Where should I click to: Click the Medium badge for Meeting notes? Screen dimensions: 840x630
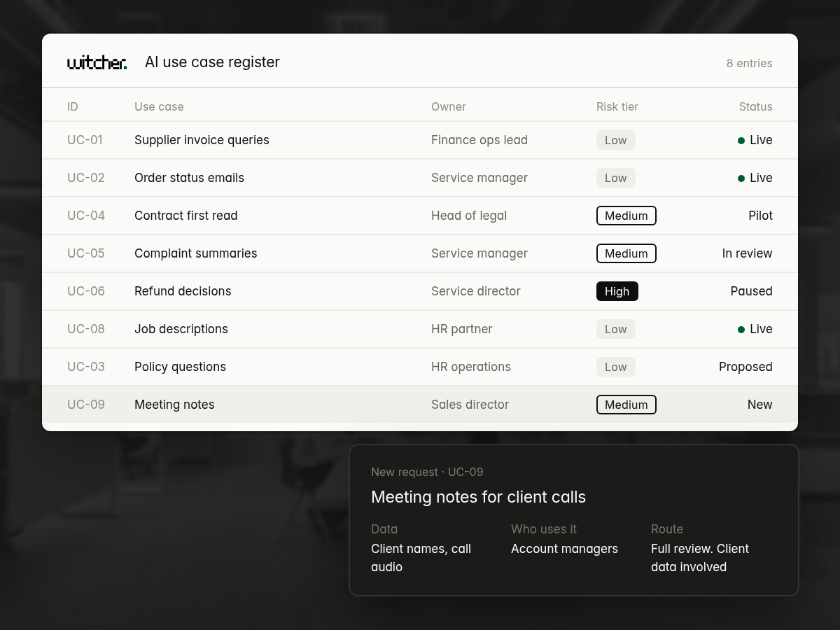point(626,405)
